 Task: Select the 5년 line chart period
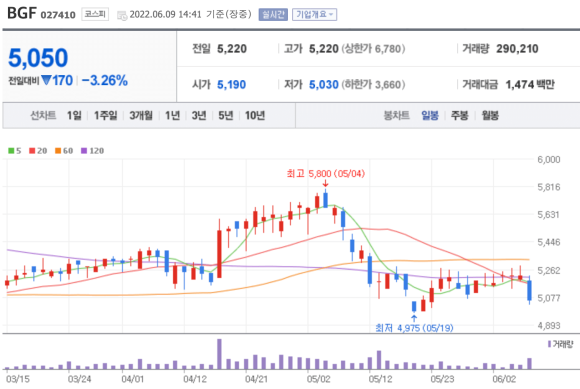(226, 115)
